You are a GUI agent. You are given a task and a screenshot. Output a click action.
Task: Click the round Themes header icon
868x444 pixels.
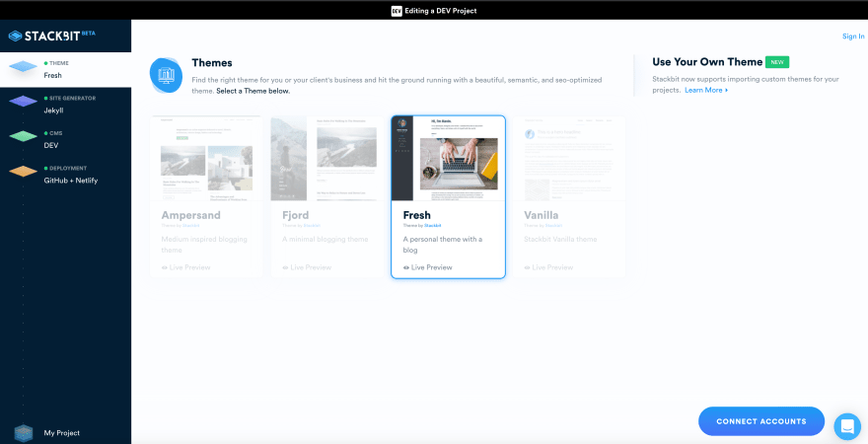[x=166, y=75]
